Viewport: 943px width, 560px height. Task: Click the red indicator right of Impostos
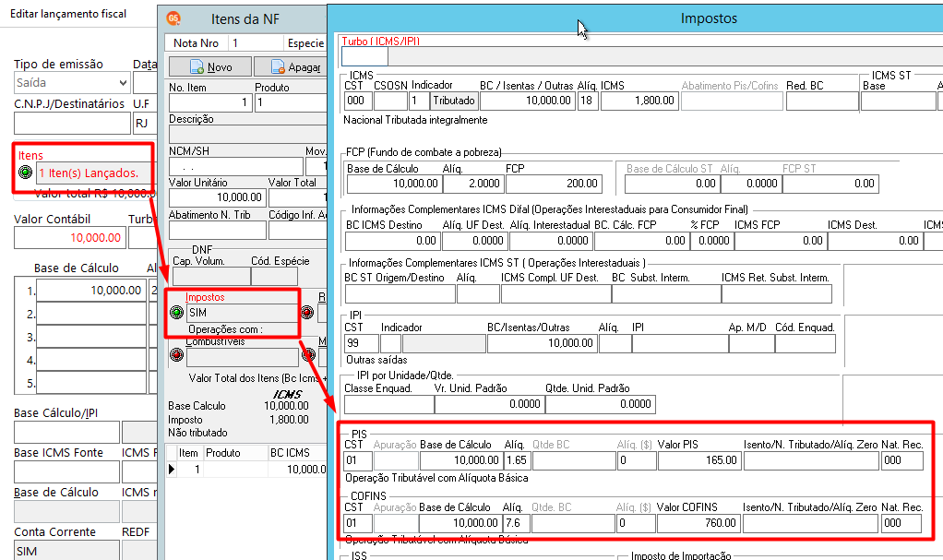[307, 312]
